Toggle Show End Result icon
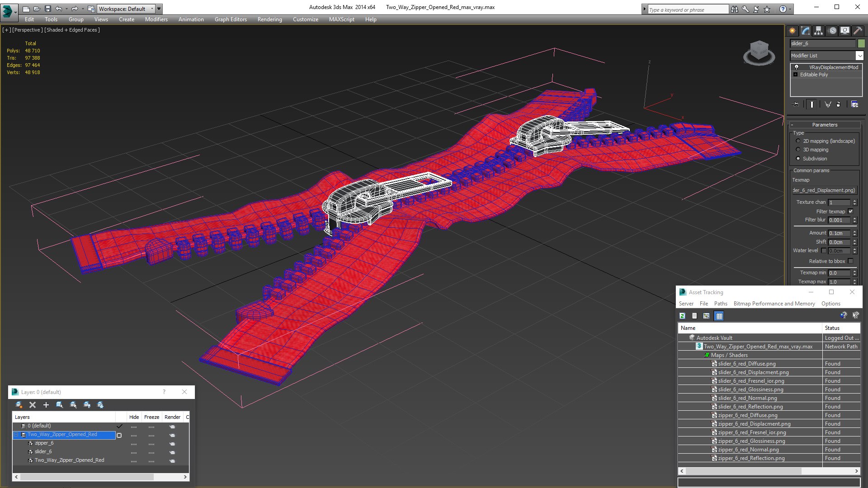868x488 pixels. point(812,104)
